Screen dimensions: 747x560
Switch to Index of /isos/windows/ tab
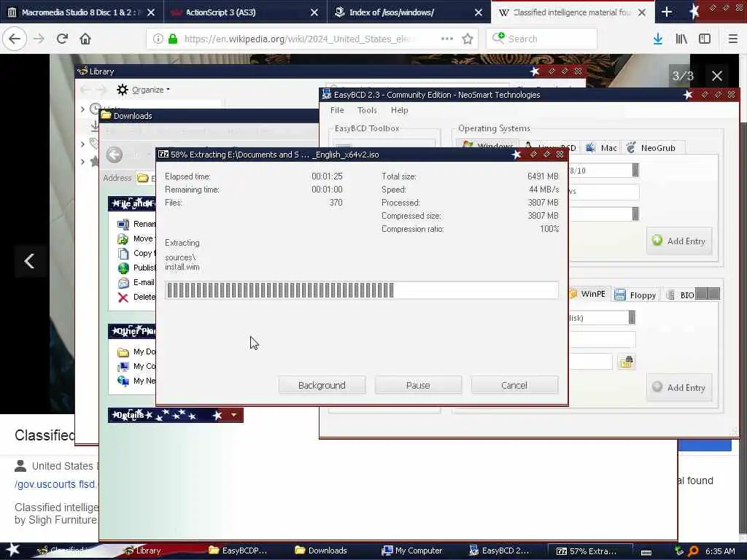coord(409,12)
